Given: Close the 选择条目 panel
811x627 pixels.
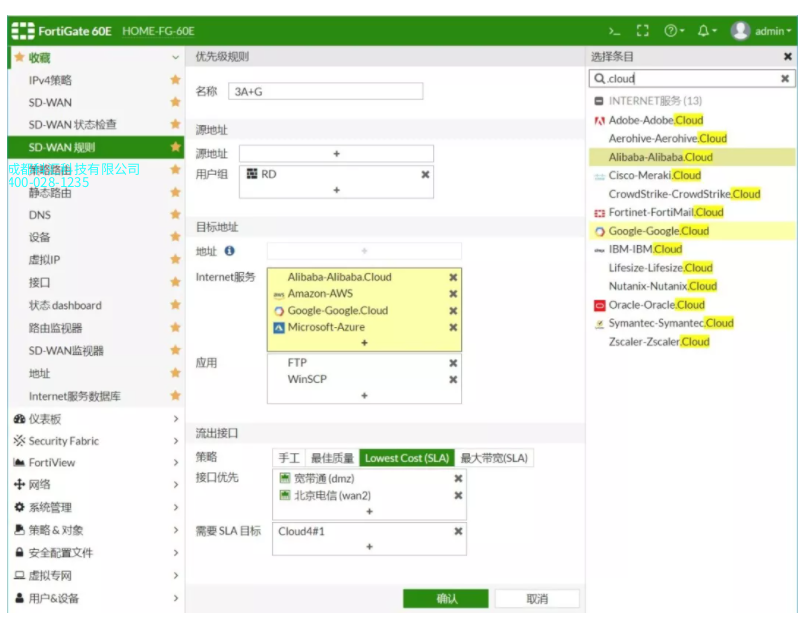Looking at the screenshot, I should (788, 56).
